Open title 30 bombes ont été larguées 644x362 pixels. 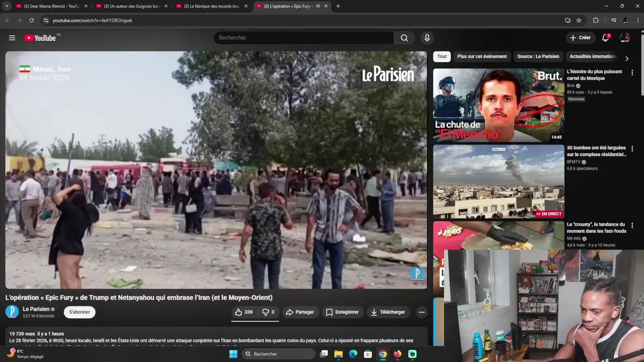tap(597, 151)
